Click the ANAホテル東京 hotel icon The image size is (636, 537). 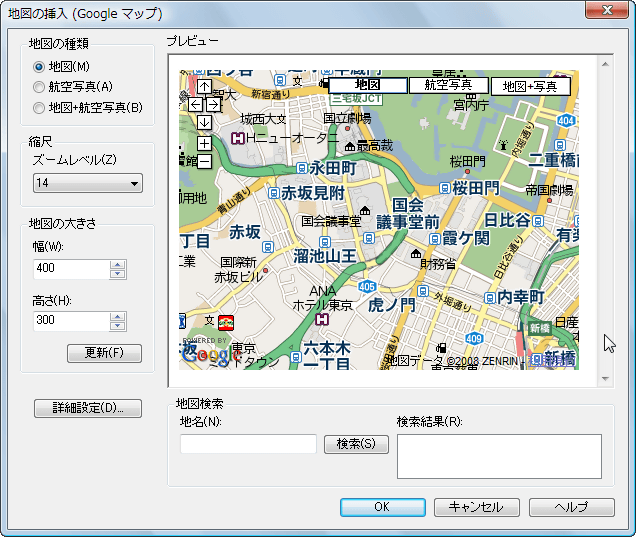(322, 319)
